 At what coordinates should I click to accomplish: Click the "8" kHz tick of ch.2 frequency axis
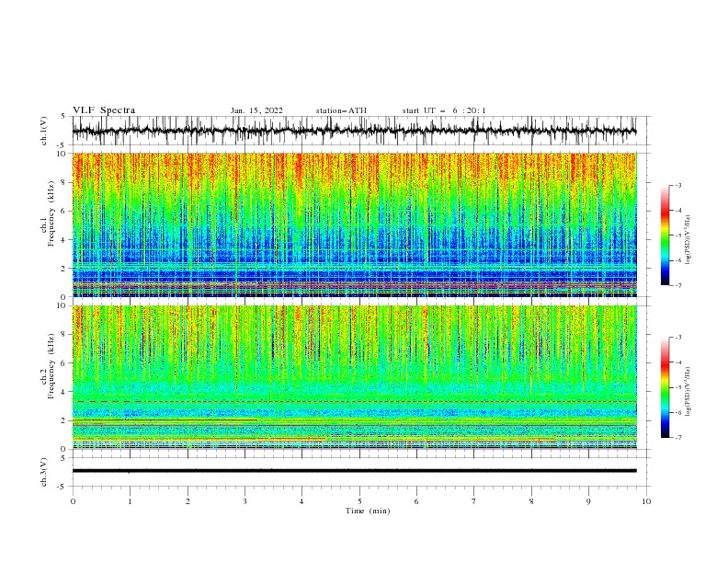click(x=64, y=335)
